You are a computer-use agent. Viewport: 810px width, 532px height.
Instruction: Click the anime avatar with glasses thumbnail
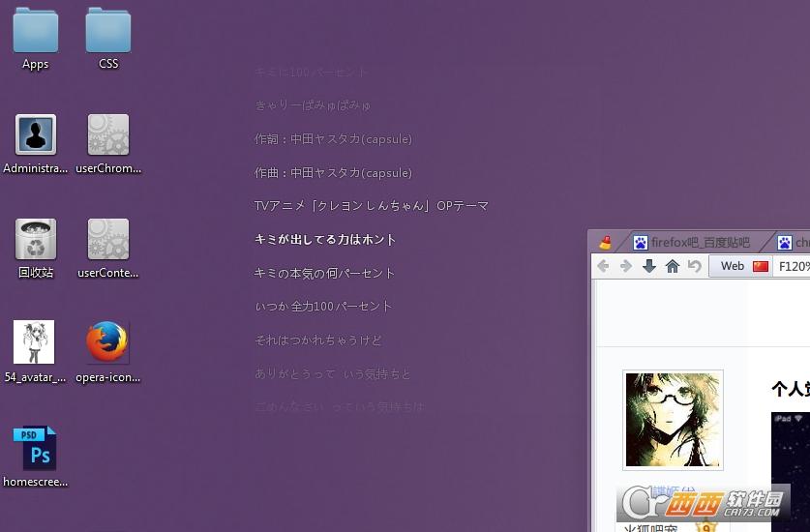pyautogui.click(x=673, y=420)
